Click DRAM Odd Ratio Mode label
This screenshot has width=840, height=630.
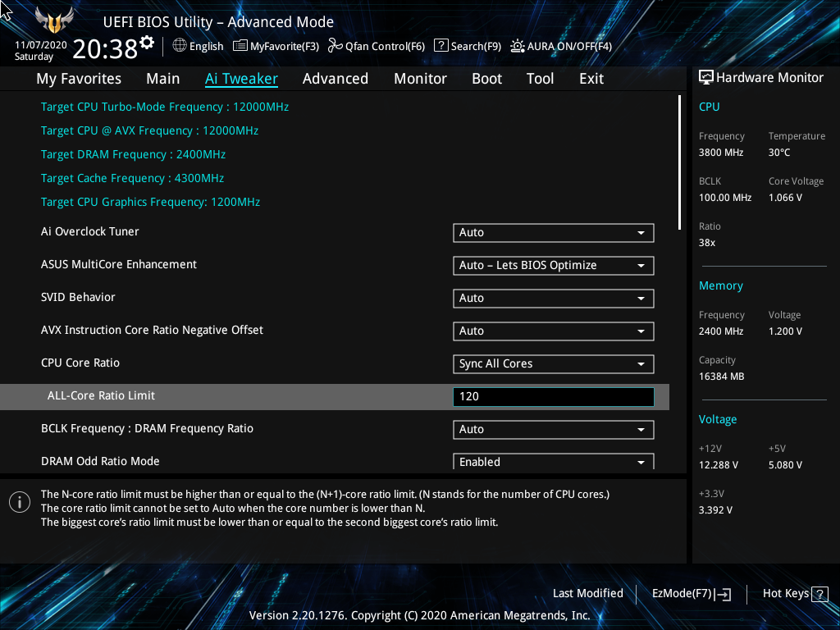(100, 461)
